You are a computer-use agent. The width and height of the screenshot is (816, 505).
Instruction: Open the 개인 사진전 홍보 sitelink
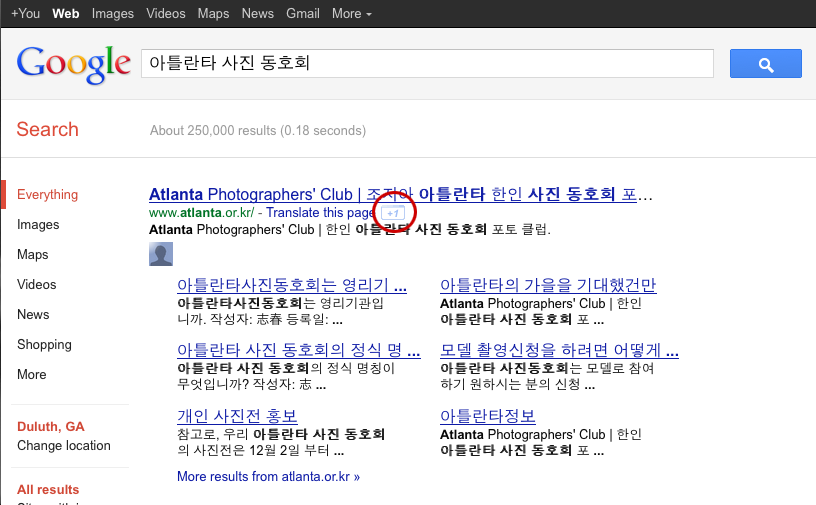click(x=237, y=416)
